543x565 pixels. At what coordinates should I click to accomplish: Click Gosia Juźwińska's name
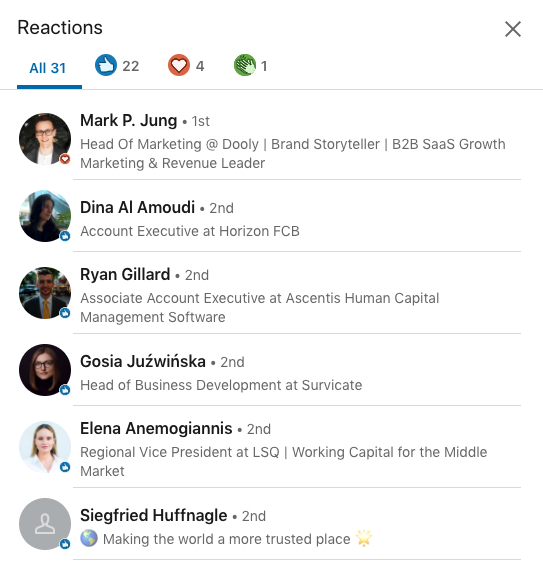(143, 361)
